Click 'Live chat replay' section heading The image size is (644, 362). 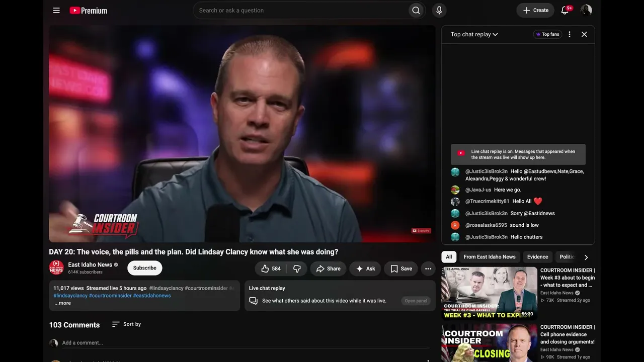tap(267, 288)
